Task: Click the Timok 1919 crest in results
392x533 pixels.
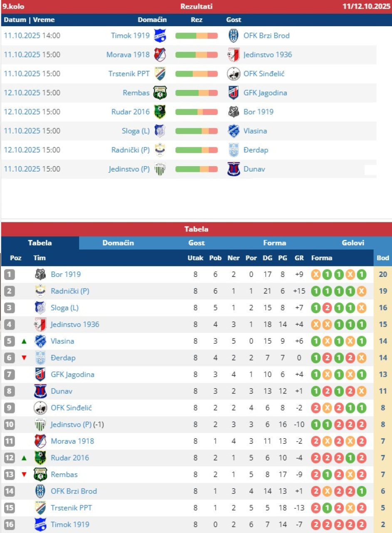Action: click(160, 35)
